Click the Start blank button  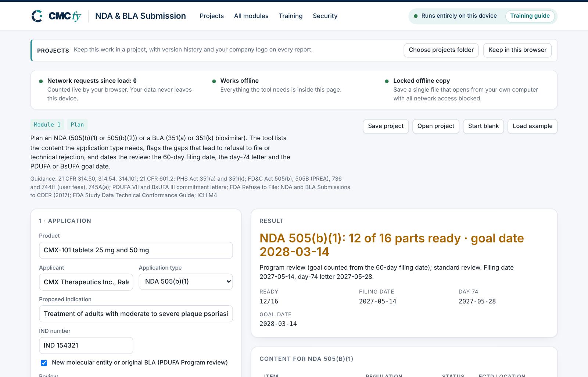(483, 126)
